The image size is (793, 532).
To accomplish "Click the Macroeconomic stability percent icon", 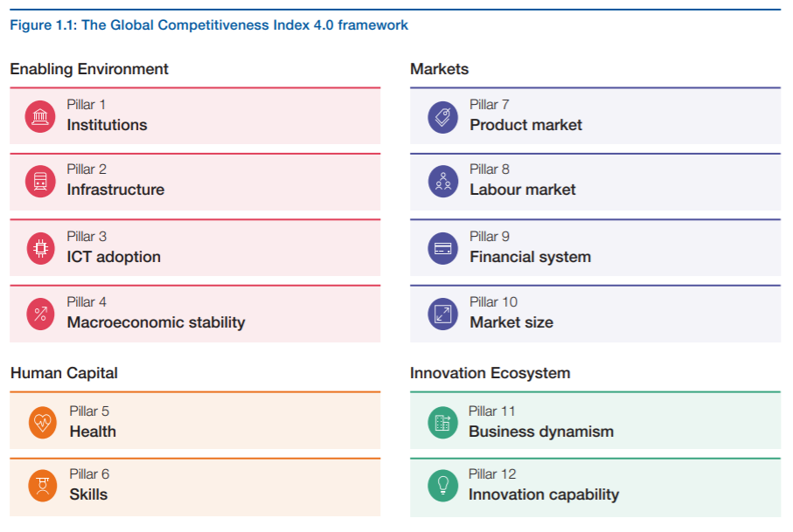I will [40, 314].
